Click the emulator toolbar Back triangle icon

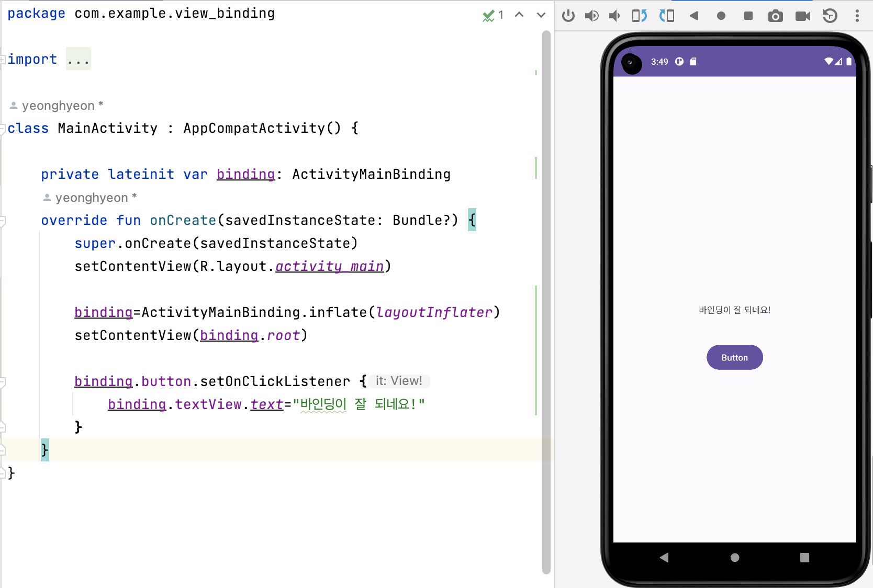(694, 16)
